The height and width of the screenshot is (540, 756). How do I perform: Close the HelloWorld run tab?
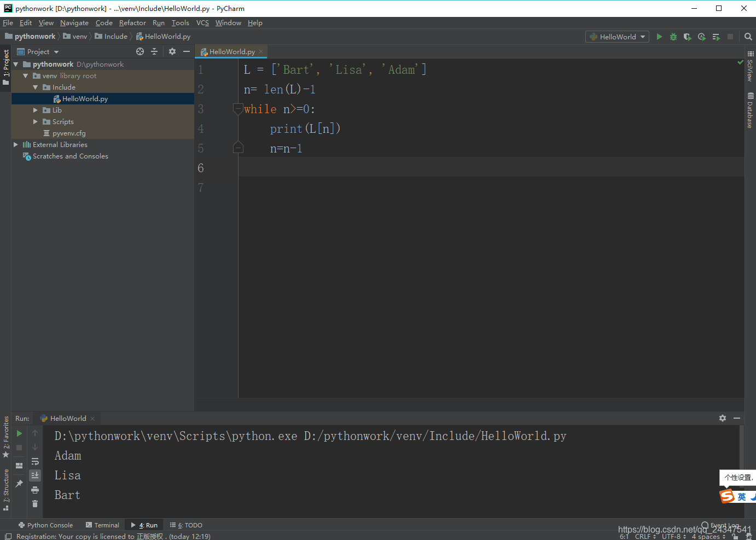point(92,419)
